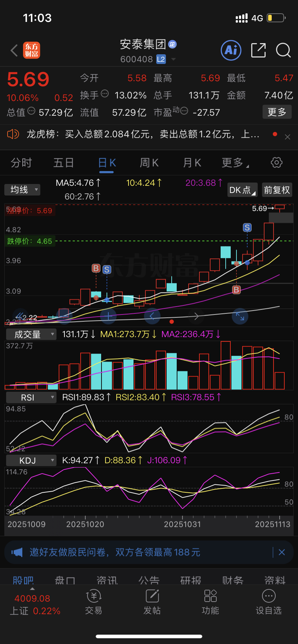The width and height of the screenshot is (298, 644).
Task: Switch to the 月K tab
Action: click(x=192, y=163)
